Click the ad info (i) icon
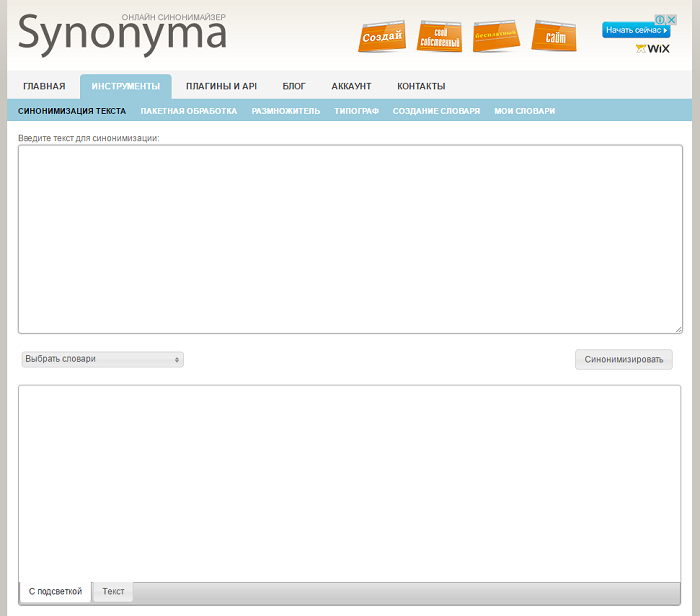This screenshot has height=616, width=700. (x=660, y=19)
